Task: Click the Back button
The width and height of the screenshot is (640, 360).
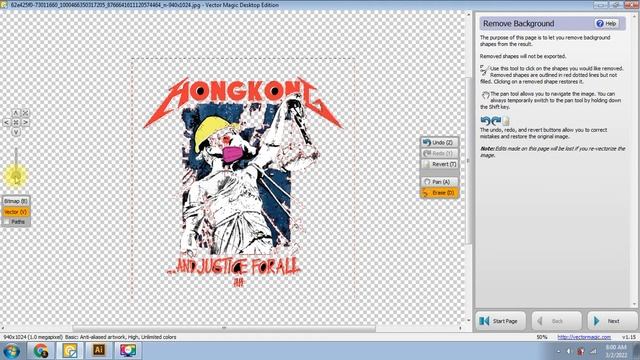Action: click(556, 321)
